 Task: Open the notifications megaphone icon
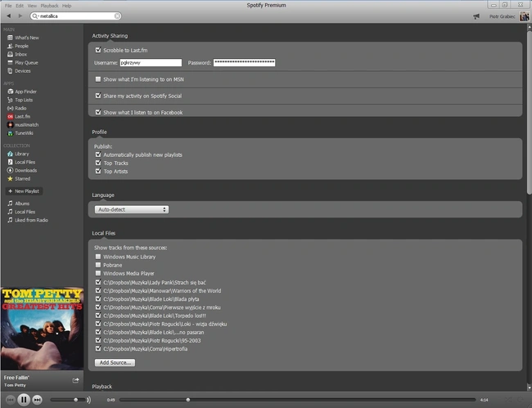click(476, 16)
